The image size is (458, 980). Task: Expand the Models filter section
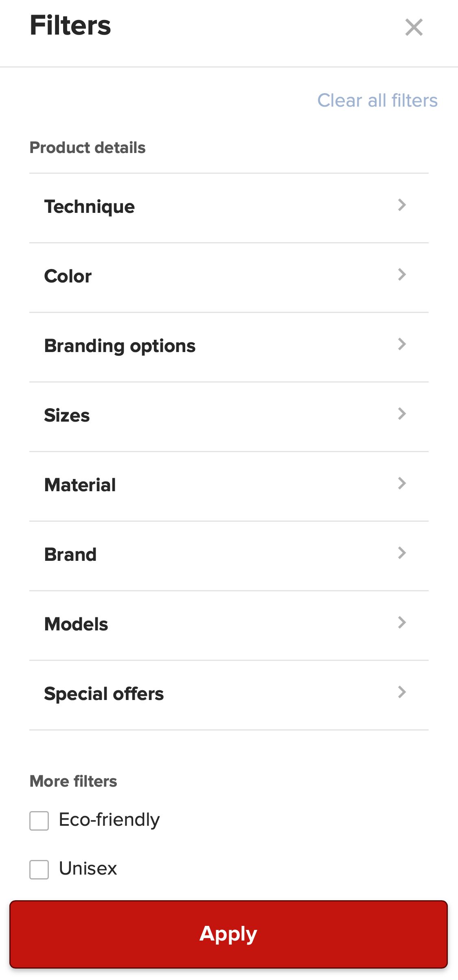tap(229, 624)
